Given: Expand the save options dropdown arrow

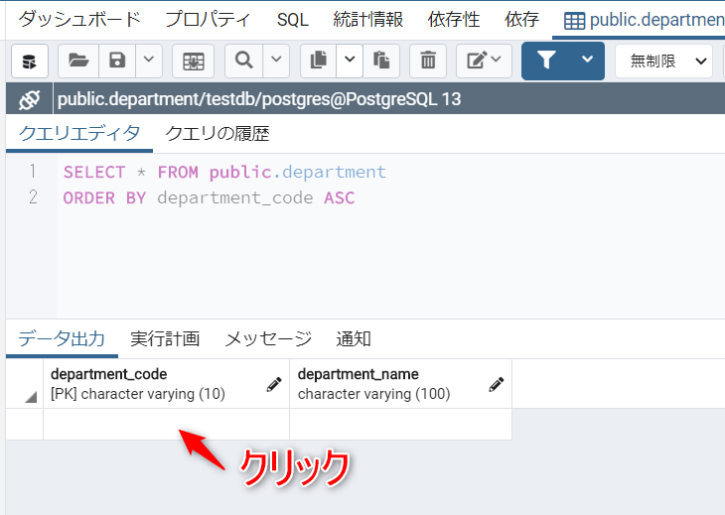Looking at the screenshot, I should (x=148, y=61).
